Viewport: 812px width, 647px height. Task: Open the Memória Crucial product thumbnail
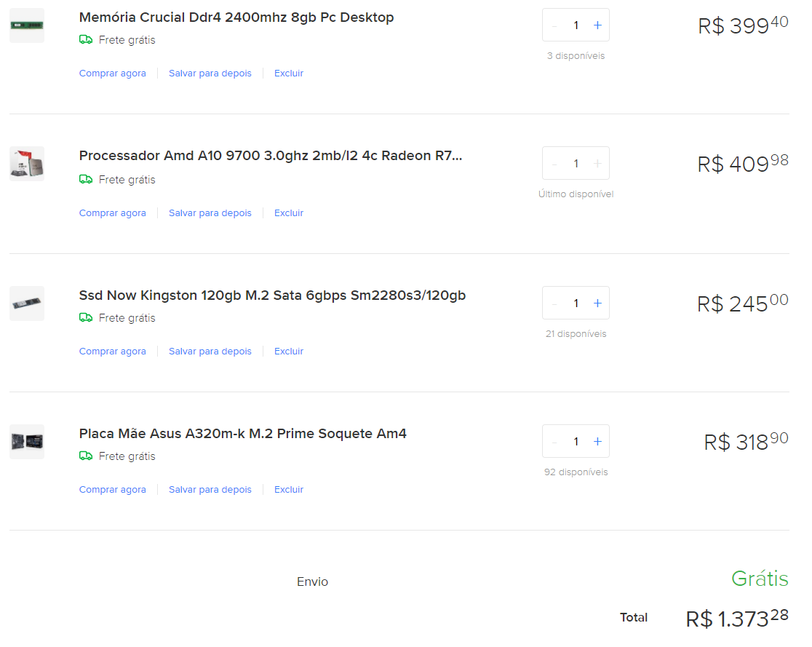[x=27, y=25]
